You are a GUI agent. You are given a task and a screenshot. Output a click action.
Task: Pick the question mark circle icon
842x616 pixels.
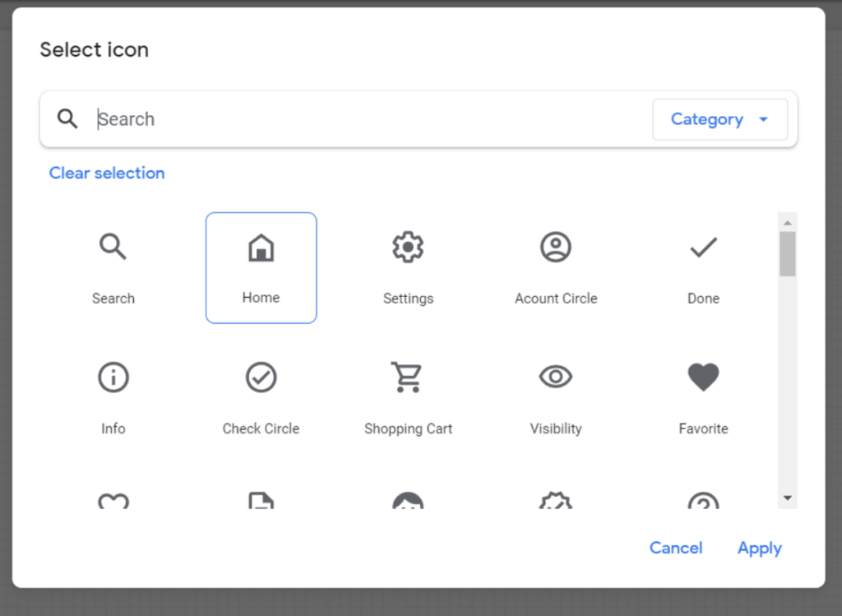tap(704, 500)
